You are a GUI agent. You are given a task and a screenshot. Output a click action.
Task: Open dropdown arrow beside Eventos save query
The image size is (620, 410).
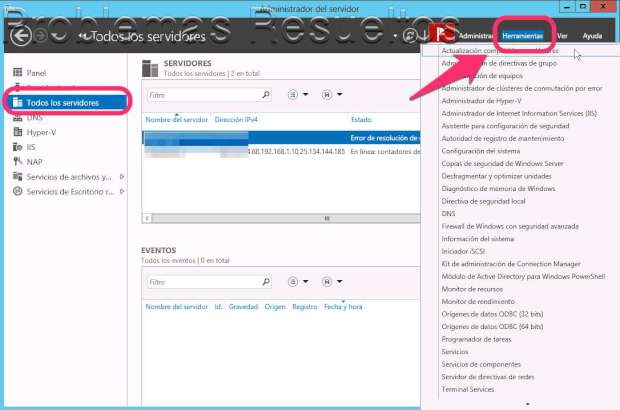339,282
